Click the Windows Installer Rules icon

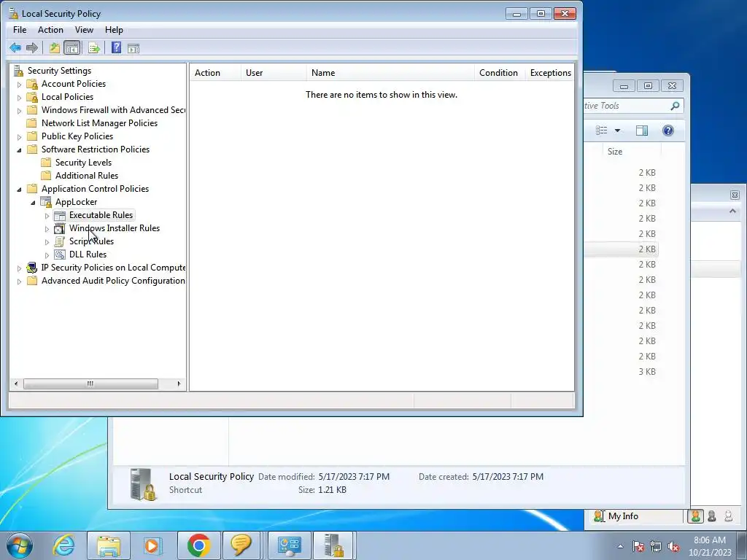(x=60, y=228)
